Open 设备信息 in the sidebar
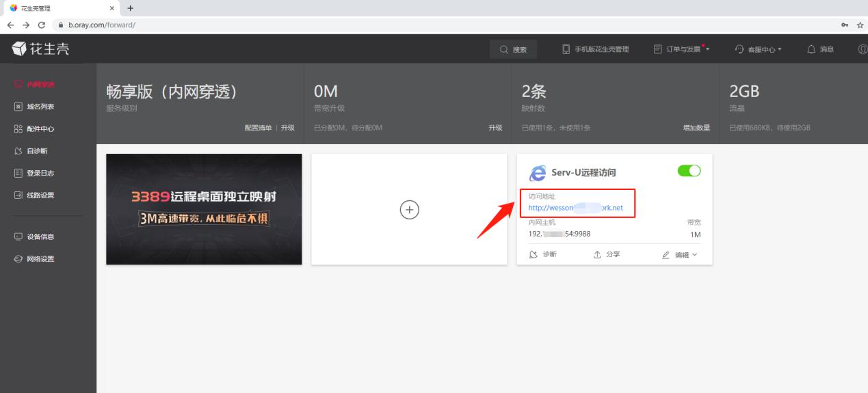Image resolution: width=868 pixels, height=393 pixels. [x=34, y=237]
